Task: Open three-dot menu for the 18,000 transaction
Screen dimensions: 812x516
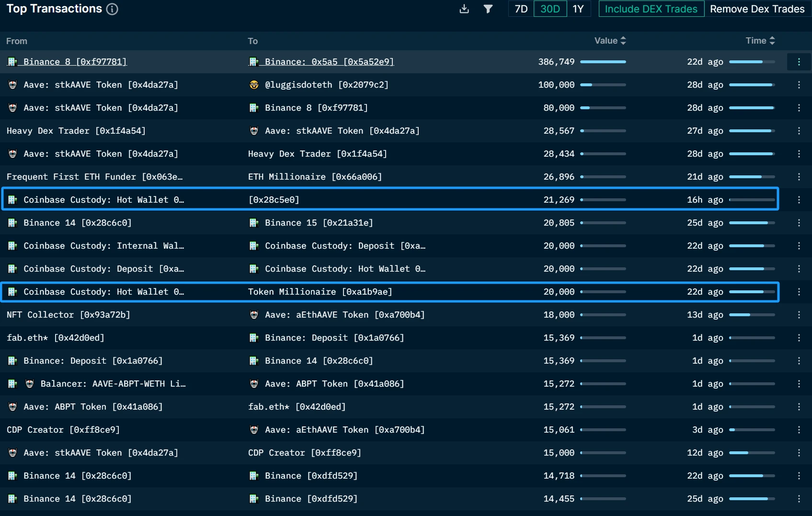Action: tap(799, 315)
